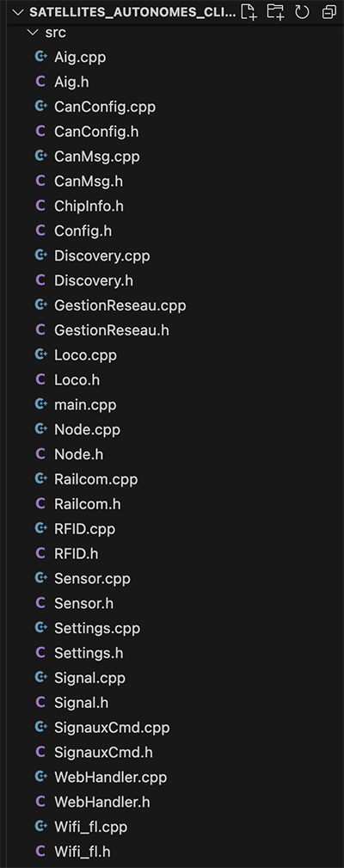Refresh the explorer file tree
The image size is (344, 868).
click(x=302, y=12)
